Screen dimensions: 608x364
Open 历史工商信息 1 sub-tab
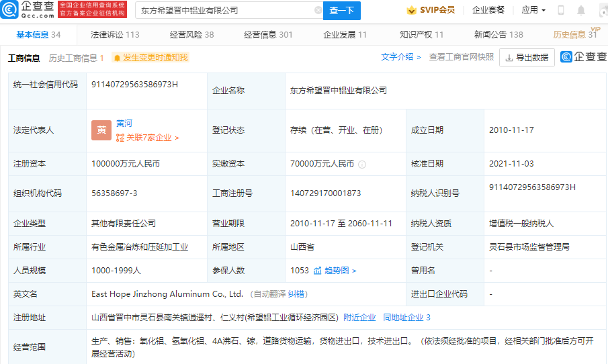(76, 58)
